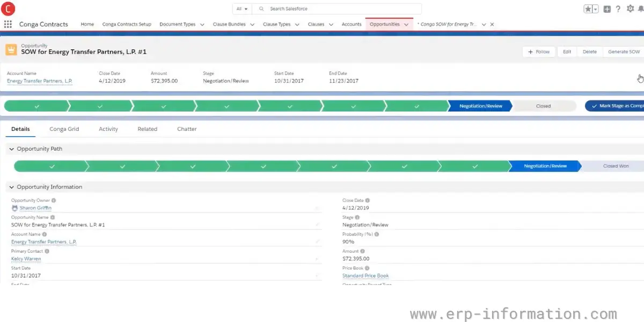Open the Help question mark icon
644x322 pixels.
coord(618,9)
